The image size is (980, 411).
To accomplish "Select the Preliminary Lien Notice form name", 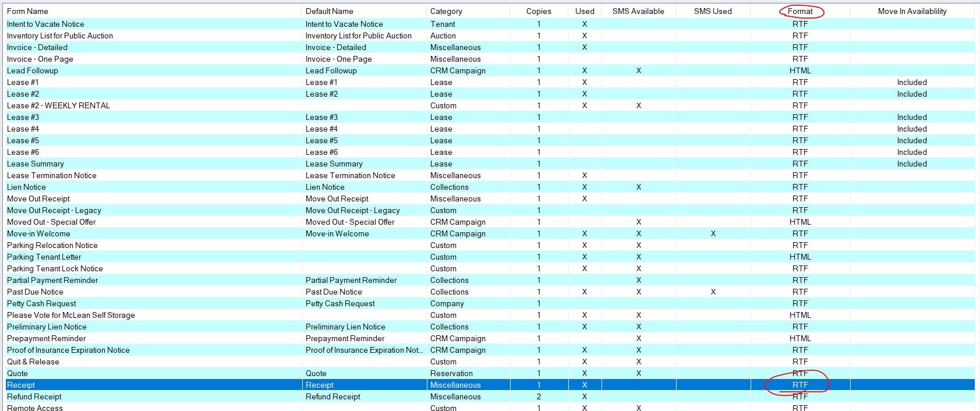I will 47,327.
